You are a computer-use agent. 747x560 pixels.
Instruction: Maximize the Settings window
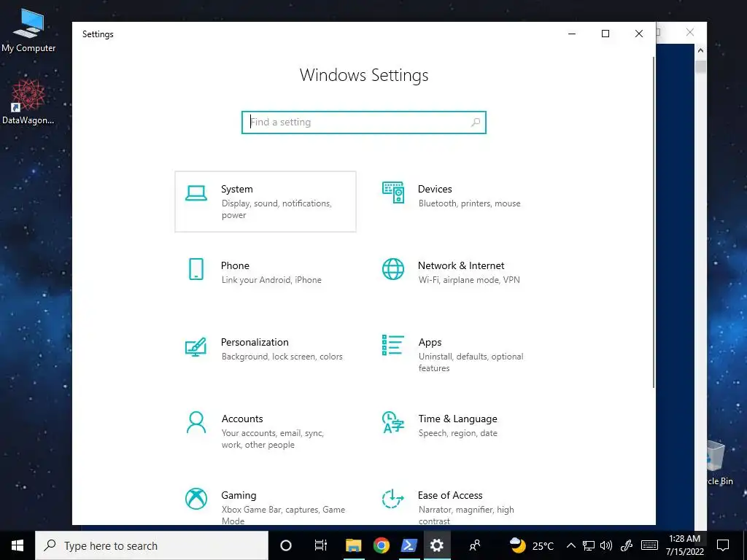click(x=605, y=34)
